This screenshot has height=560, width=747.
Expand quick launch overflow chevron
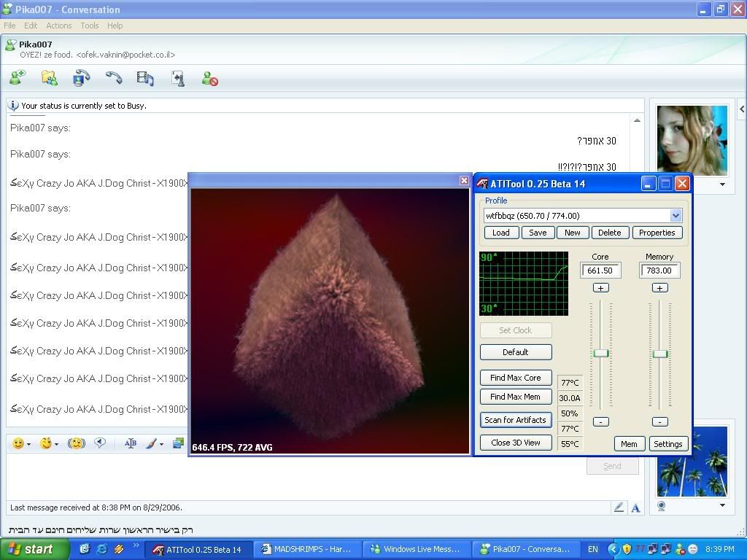pos(136,545)
